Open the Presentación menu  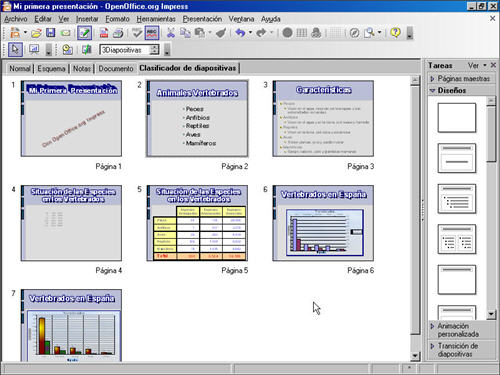point(202,19)
